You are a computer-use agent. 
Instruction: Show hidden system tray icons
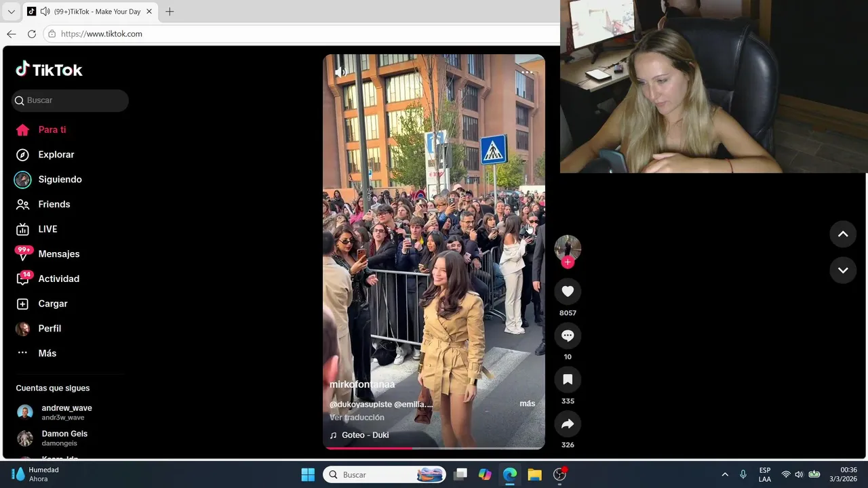(x=725, y=474)
